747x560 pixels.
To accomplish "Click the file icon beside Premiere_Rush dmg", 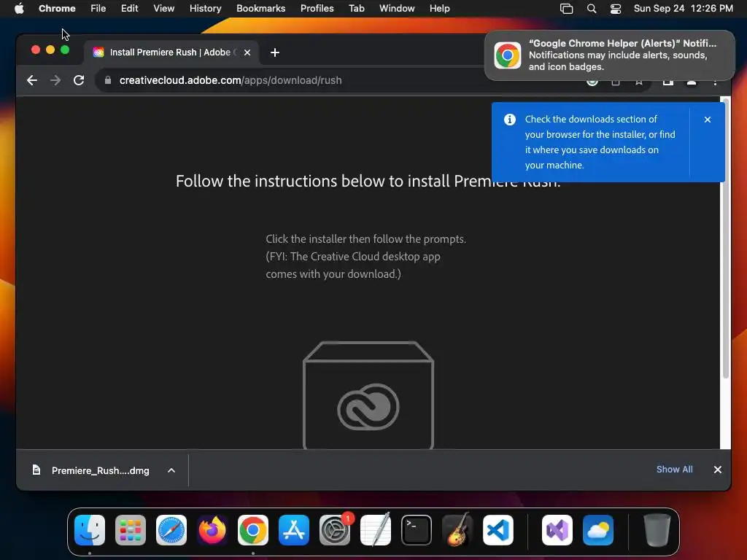I will click(x=36, y=470).
